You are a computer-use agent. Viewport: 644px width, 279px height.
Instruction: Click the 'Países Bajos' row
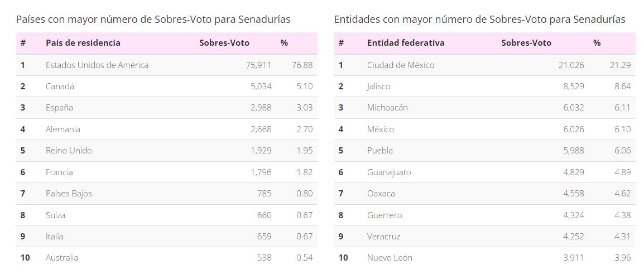[x=69, y=194]
